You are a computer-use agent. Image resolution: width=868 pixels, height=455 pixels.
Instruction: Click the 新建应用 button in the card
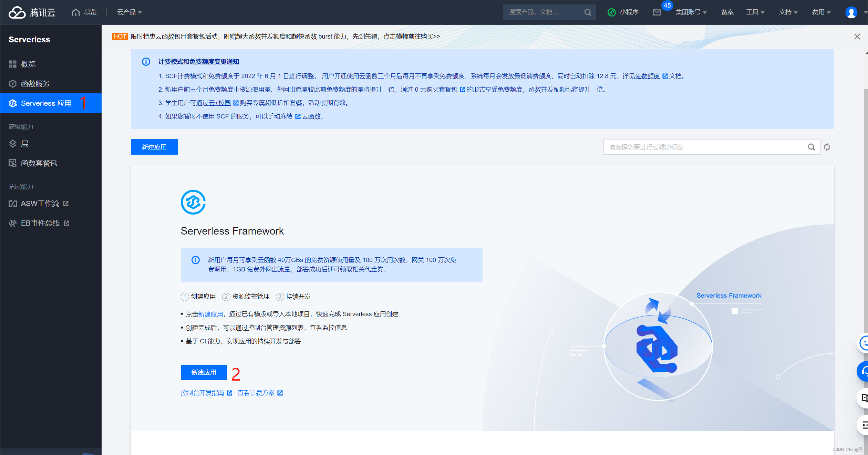click(204, 372)
